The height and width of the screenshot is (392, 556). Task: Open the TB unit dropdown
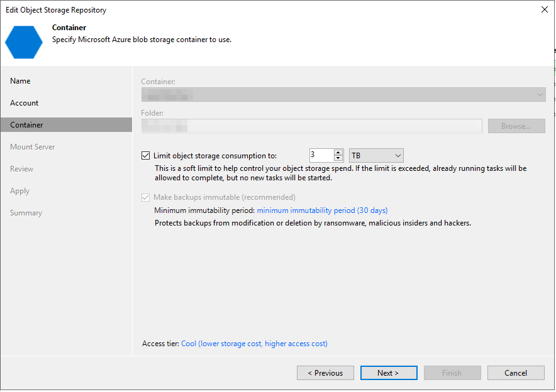coord(376,156)
